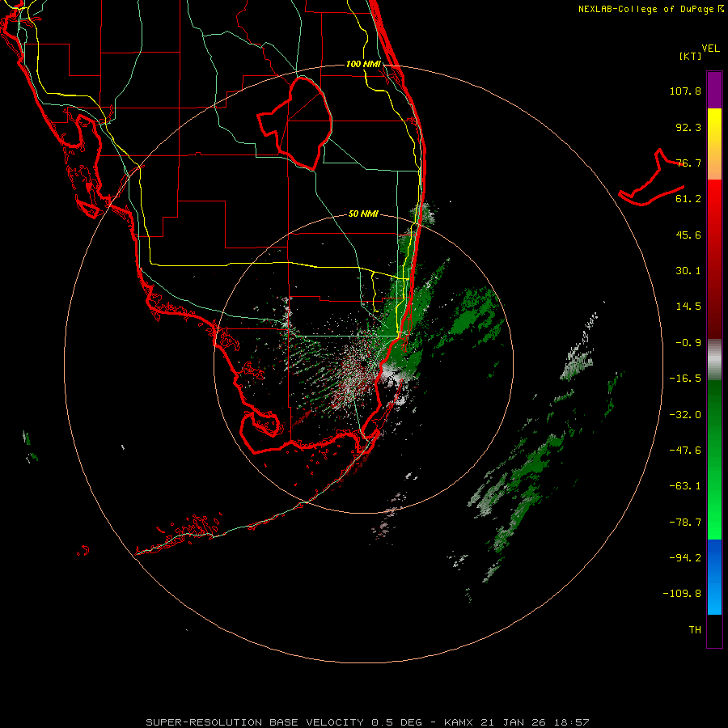Pick the yellow segment of the velocity scale
Screen dimensions: 728x728
(x=714, y=144)
